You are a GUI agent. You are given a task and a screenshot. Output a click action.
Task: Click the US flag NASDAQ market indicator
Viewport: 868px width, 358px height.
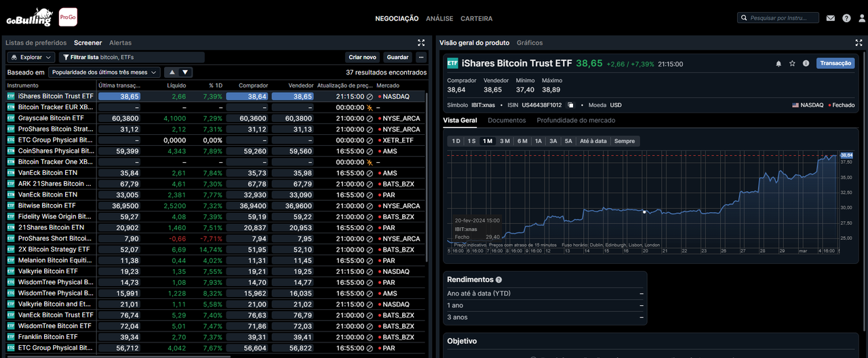coord(795,105)
